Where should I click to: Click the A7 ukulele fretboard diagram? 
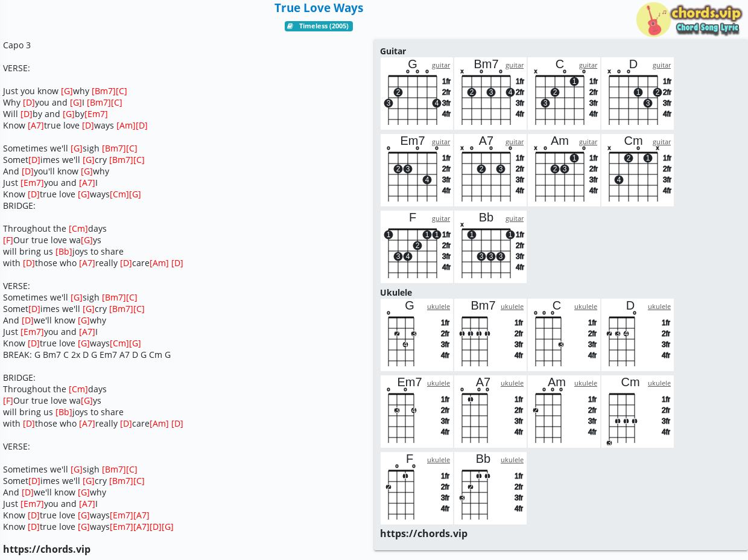pyautogui.click(x=490, y=412)
